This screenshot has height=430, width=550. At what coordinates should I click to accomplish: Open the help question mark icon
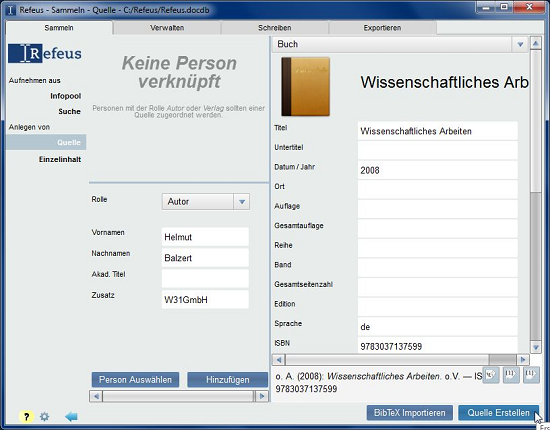pos(26,417)
